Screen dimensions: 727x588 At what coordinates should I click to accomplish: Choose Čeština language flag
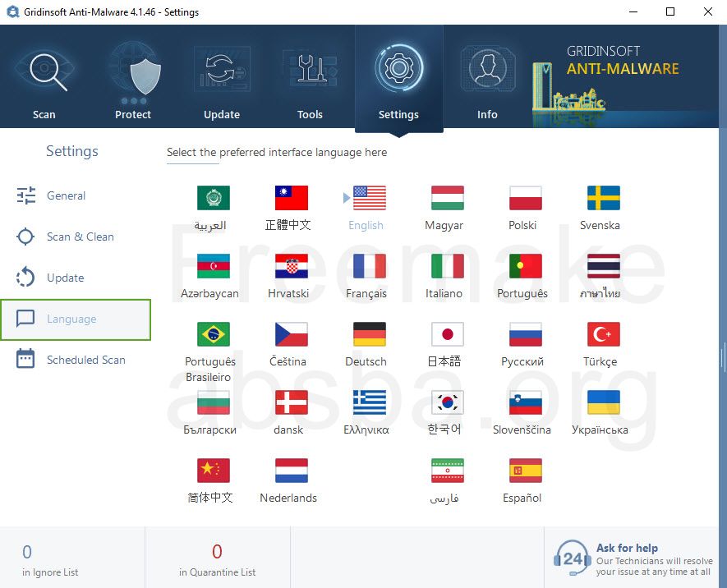point(291,334)
